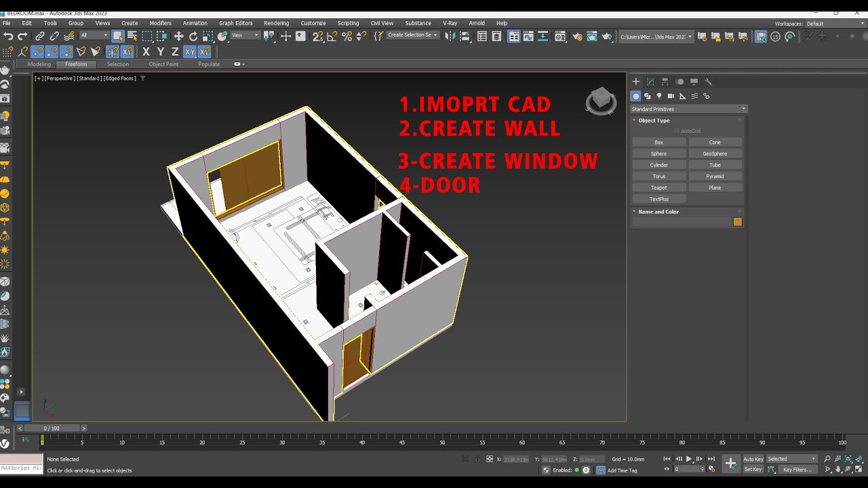The image size is (868, 488).
Task: Click the TextPlus object type button
Action: (x=658, y=199)
